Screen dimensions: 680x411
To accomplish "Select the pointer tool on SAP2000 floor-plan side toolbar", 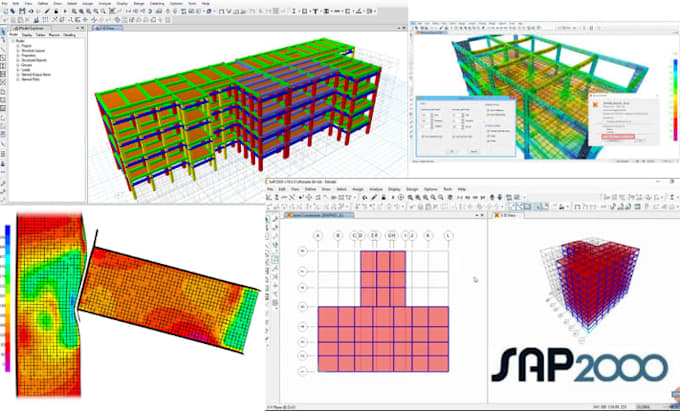I will pos(268,220).
